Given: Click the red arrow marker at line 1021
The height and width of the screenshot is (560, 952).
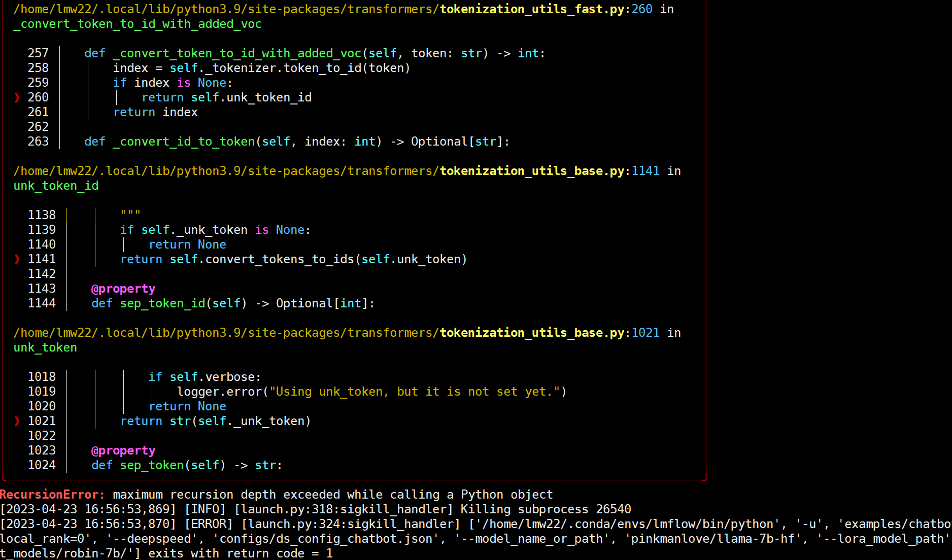Looking at the screenshot, I should pyautogui.click(x=17, y=421).
